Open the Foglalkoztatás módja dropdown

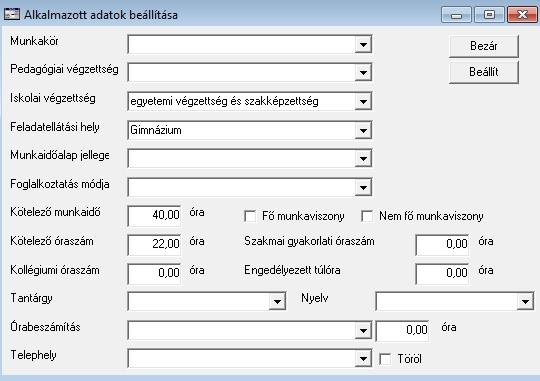pyautogui.click(x=363, y=188)
